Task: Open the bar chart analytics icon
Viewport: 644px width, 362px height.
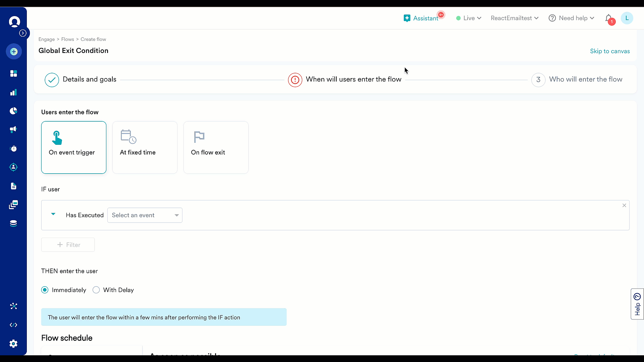Action: pos(13,93)
